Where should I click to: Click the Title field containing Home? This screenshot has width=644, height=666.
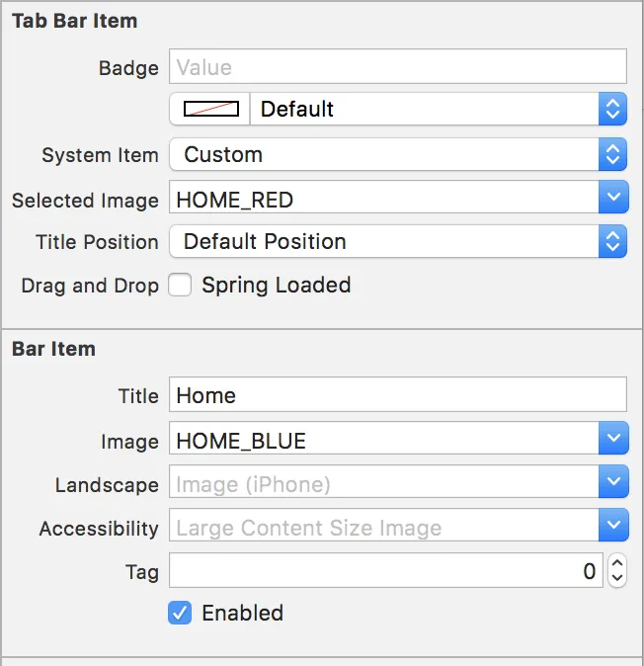click(x=397, y=395)
